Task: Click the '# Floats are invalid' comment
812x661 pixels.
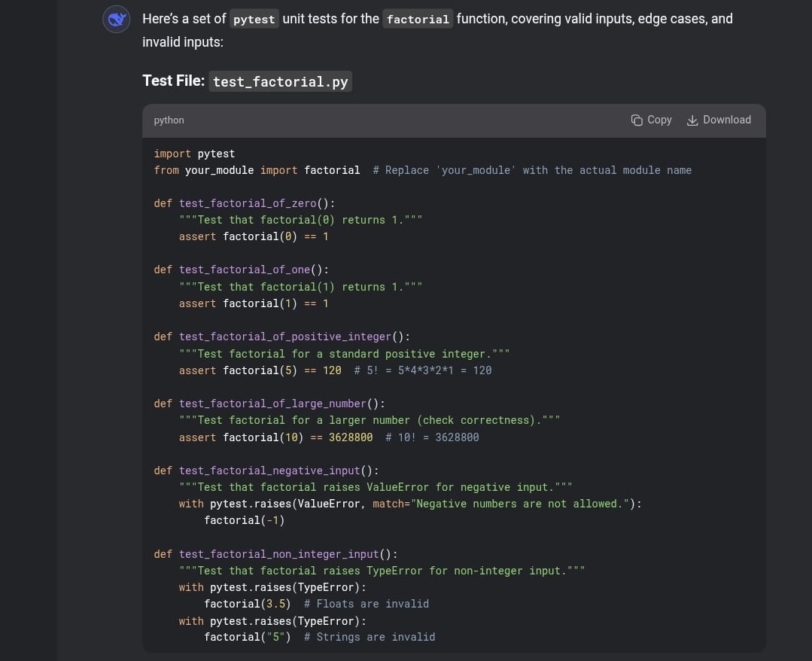Action: pyautogui.click(x=366, y=604)
